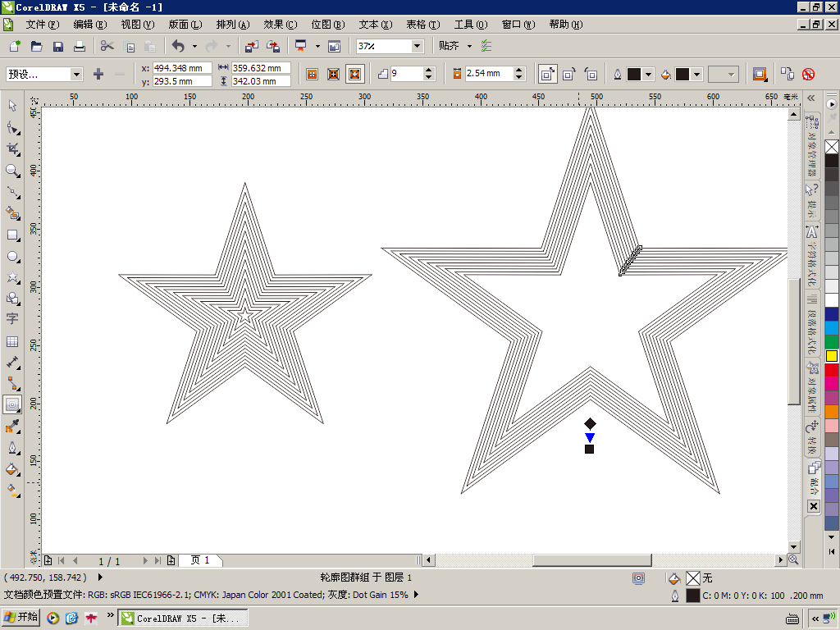Screen dimensions: 840x630
Task: Select the Dimension tool
Action: (x=12, y=363)
